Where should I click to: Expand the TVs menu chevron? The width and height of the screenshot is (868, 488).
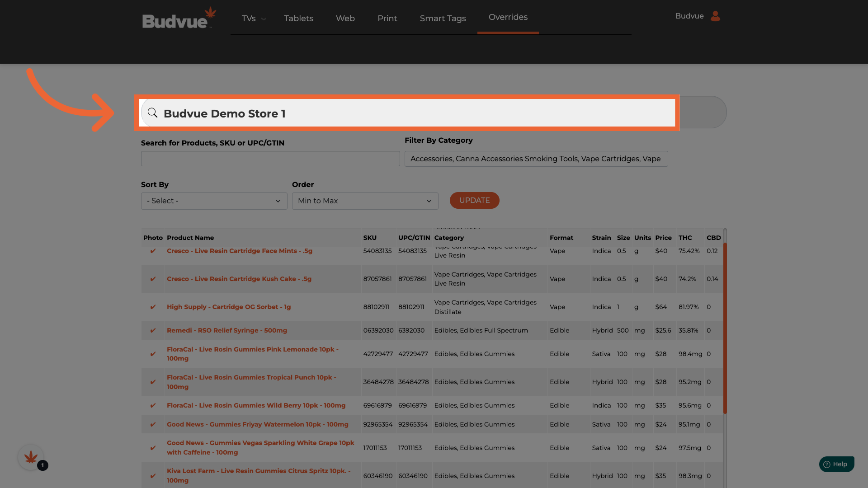click(x=264, y=19)
